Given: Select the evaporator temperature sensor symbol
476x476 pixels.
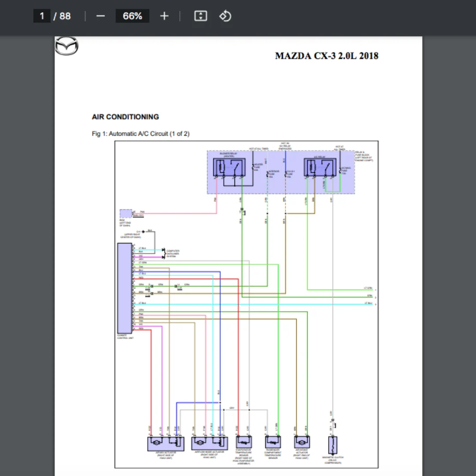Looking at the screenshot, I should tap(244, 442).
